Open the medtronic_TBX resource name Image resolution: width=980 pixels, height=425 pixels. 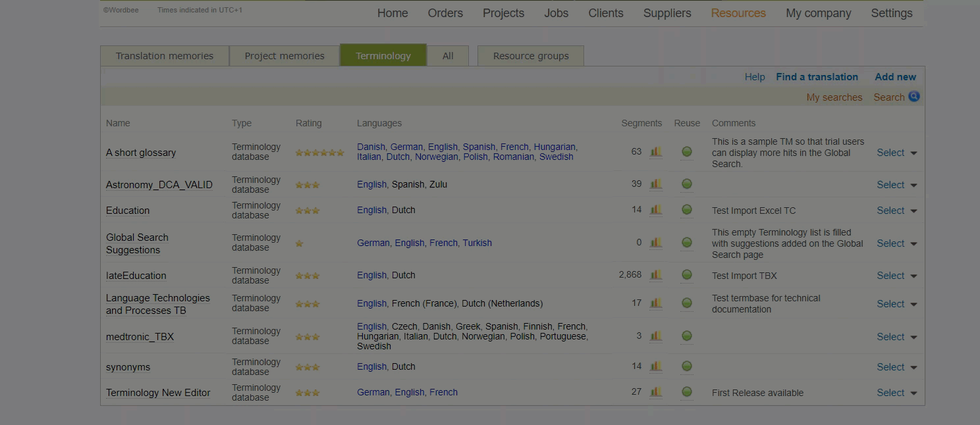point(140,337)
